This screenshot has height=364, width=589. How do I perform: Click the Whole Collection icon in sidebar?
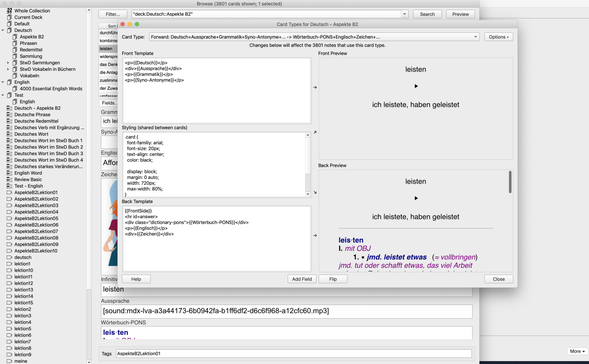click(x=9, y=11)
